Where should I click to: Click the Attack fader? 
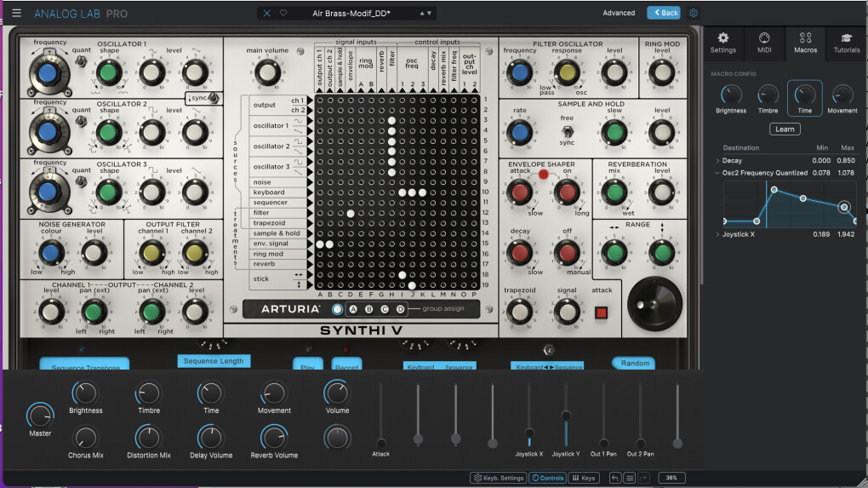[x=381, y=443]
